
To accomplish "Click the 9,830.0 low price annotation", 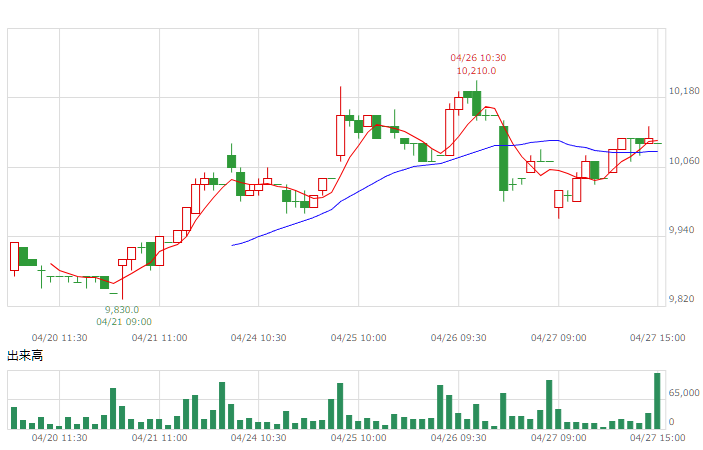I will click(122, 310).
